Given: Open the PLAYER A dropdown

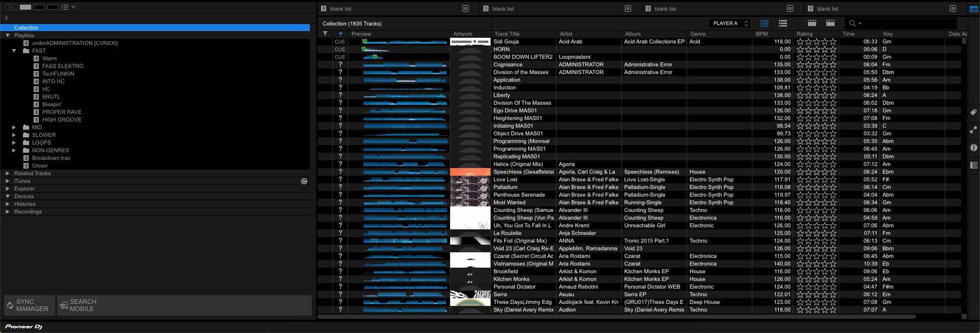Looking at the screenshot, I should pyautogui.click(x=730, y=23).
